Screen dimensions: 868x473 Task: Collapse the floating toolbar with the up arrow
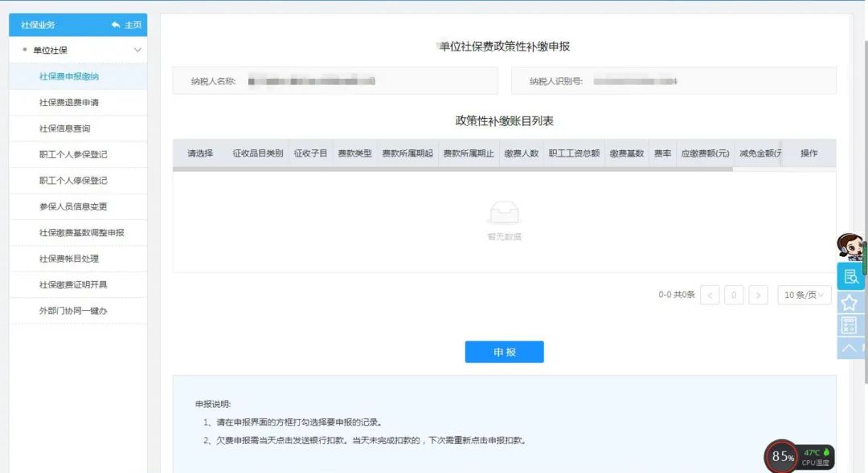850,347
